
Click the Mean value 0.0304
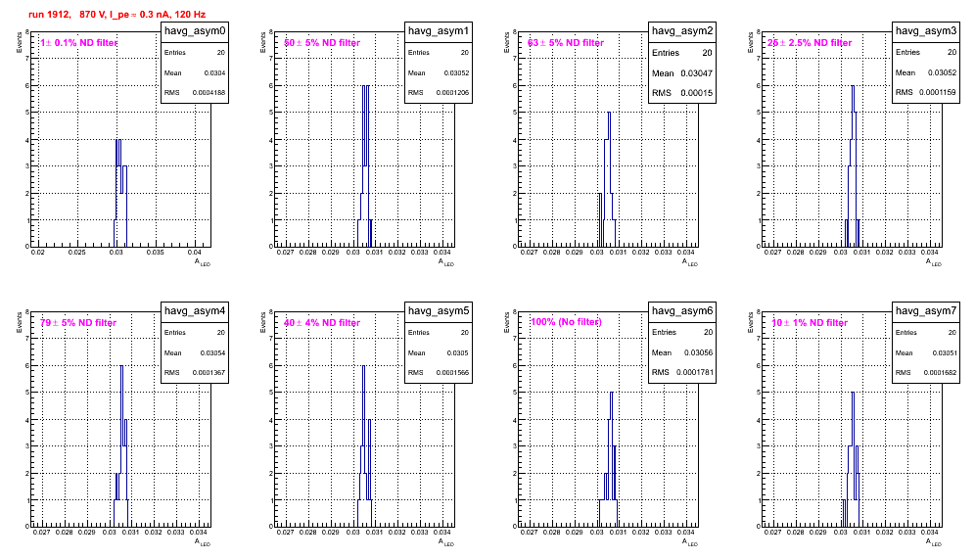coord(214,72)
